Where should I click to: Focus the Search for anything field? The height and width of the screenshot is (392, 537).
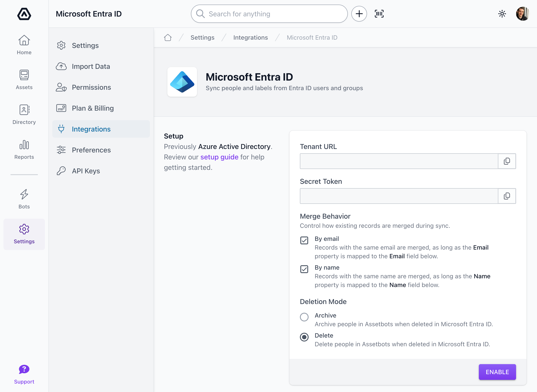point(269,14)
